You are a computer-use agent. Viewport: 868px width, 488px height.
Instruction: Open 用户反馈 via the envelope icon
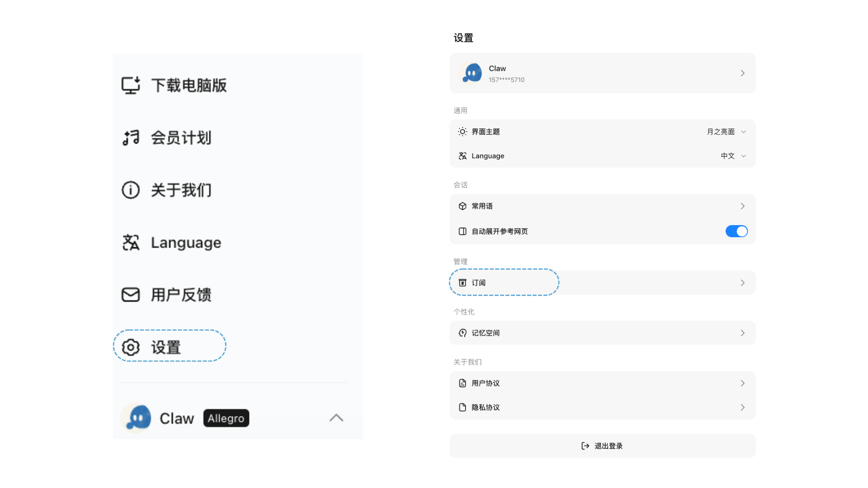[x=131, y=295]
